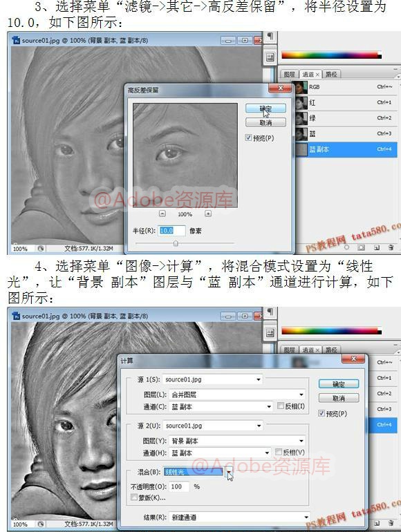Close the High Pass (高反差保留) dialog
This screenshot has height=532, width=401.
(281, 88)
